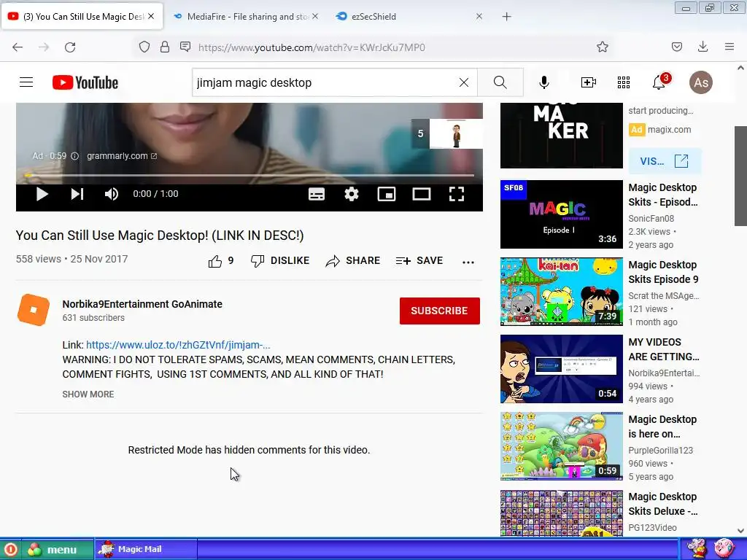The height and width of the screenshot is (560, 747).
Task: Open Firefox application menu
Action: click(729, 47)
